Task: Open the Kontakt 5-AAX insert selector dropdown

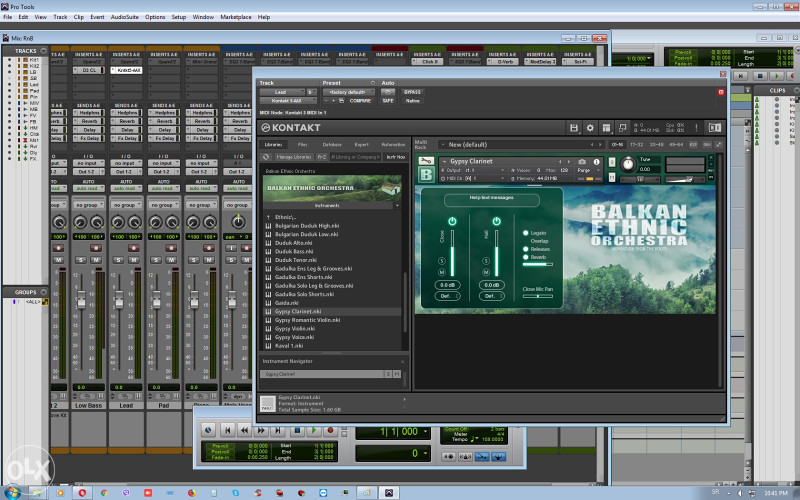Action: (288, 101)
